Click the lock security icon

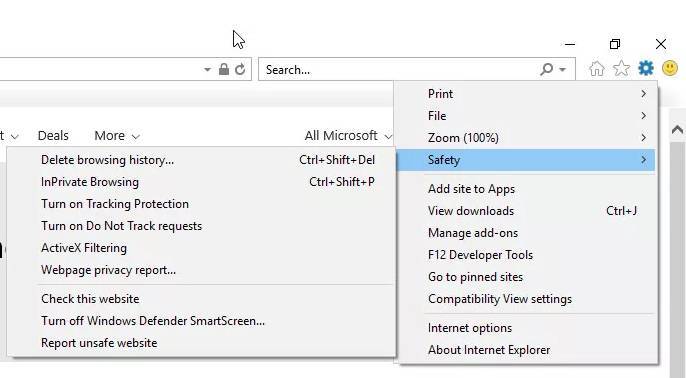point(224,69)
